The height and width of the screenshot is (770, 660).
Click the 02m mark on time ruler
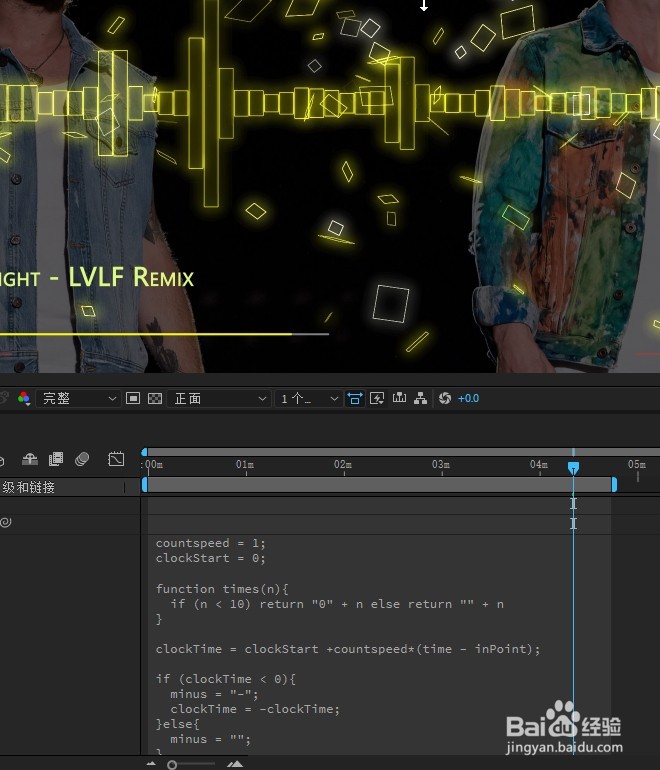coord(343,465)
